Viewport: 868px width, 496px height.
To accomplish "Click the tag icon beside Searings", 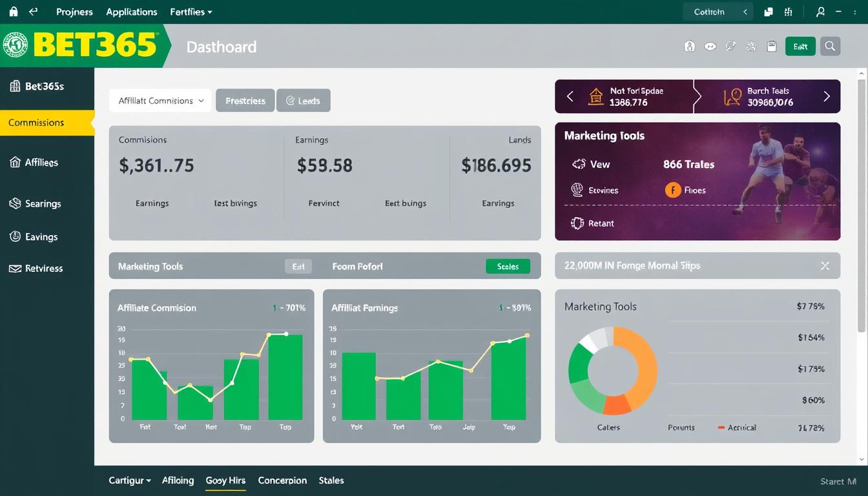I will pos(15,203).
